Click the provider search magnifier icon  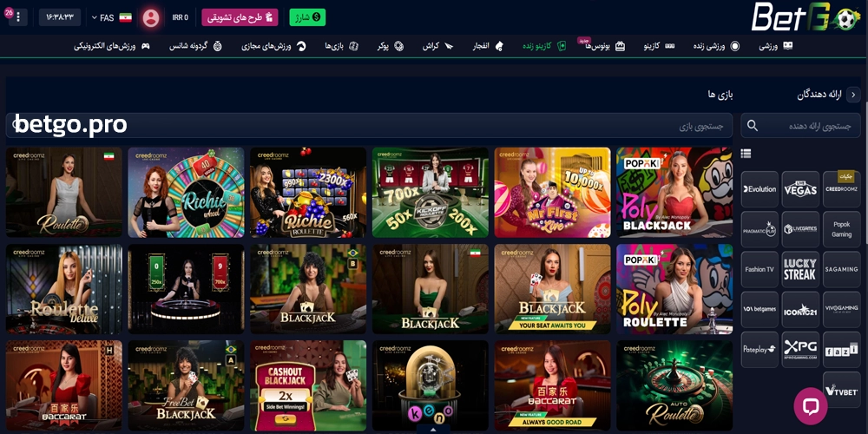753,126
